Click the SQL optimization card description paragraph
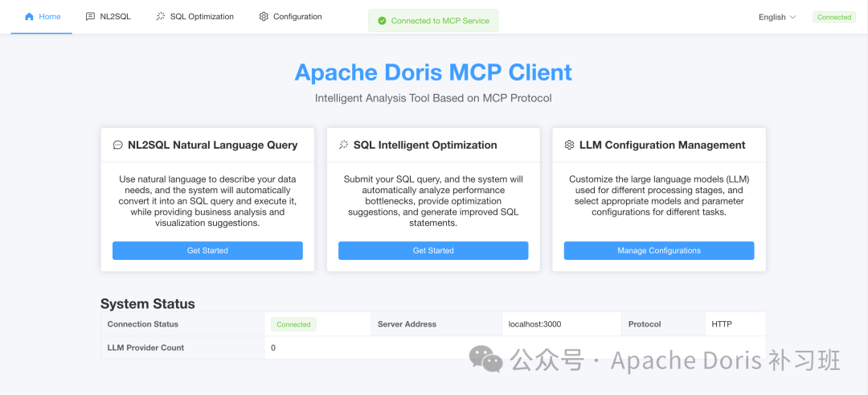Screen dimensions: 868x395 [433, 201]
